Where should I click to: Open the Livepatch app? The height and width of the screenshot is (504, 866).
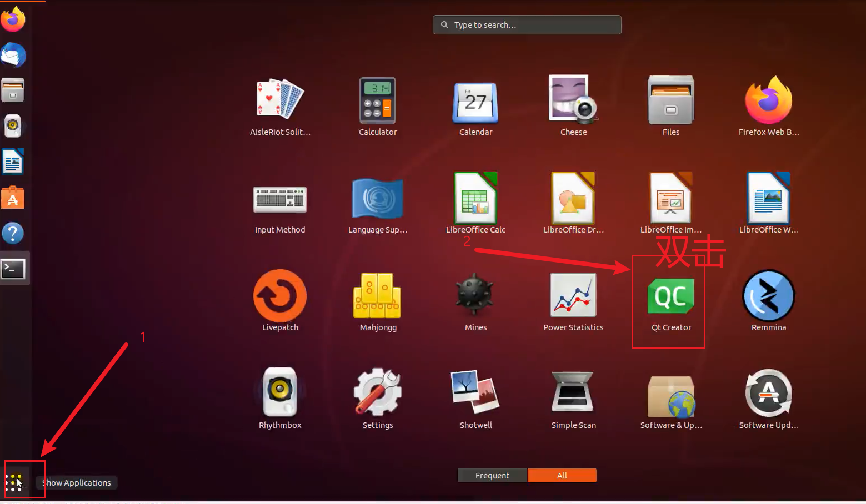coord(280,296)
